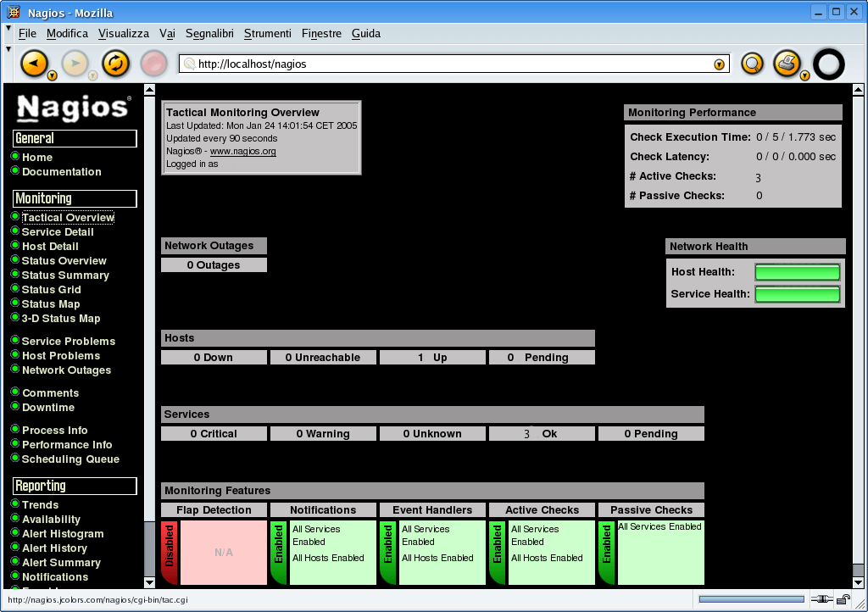
Task: Click the URL address input field
Action: 454,64
